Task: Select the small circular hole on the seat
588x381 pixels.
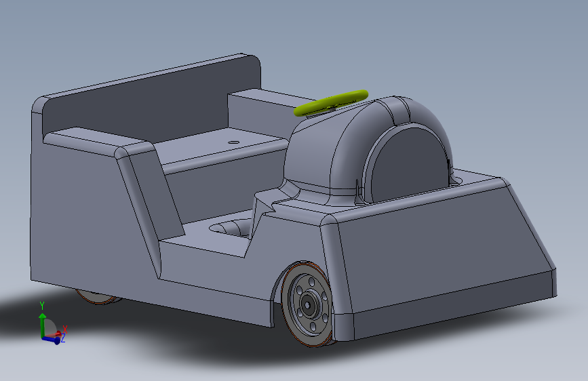Action: coord(233,142)
